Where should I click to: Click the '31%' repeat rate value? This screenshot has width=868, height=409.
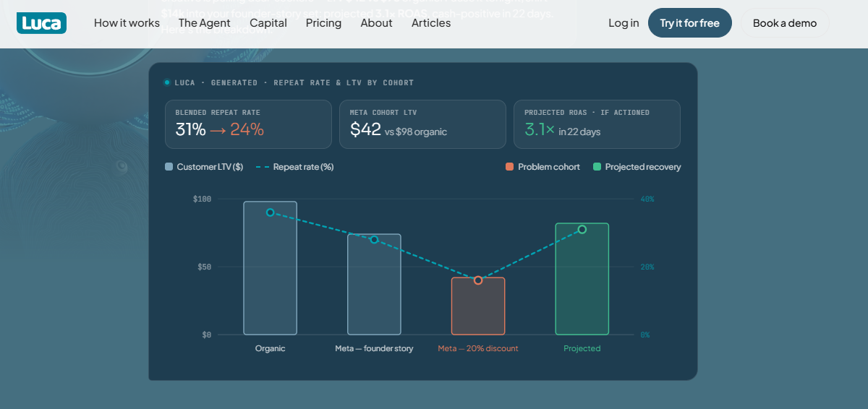point(191,130)
